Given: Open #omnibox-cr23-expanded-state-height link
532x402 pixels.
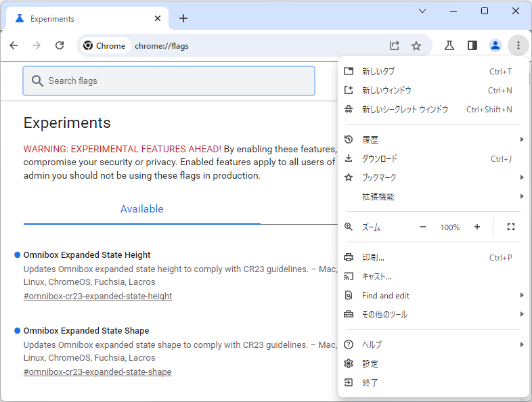Looking at the screenshot, I should click(x=97, y=296).
